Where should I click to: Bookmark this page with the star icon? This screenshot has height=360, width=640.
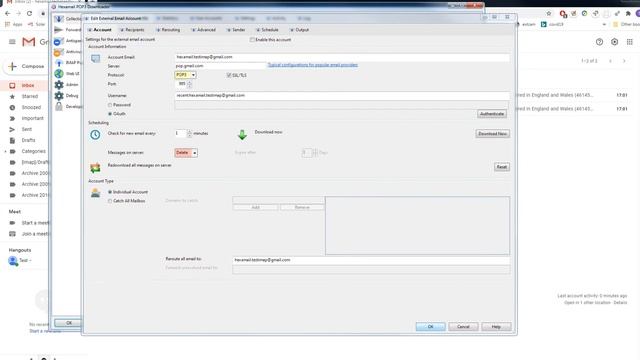coord(549,13)
